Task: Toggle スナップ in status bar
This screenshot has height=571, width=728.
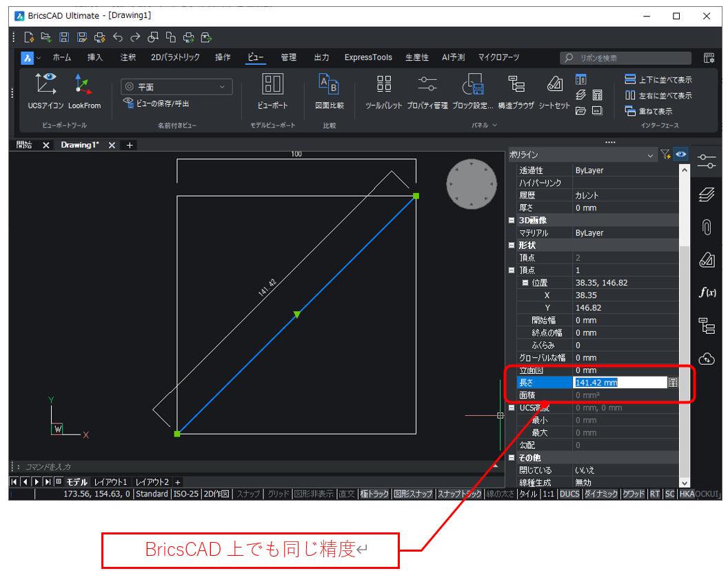Action: tap(248, 494)
